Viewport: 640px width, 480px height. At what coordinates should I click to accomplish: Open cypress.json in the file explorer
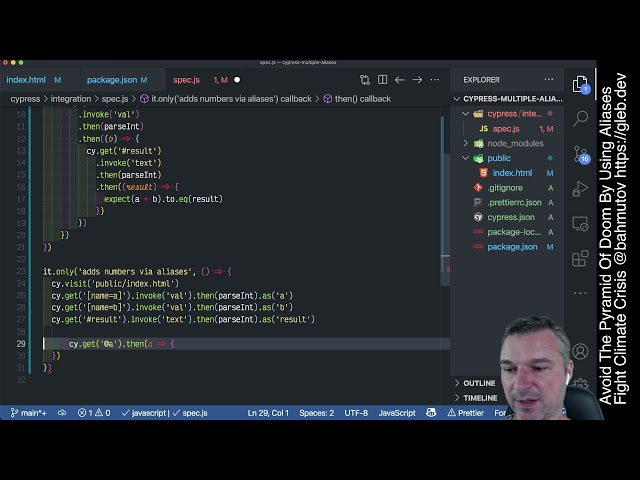pyautogui.click(x=511, y=217)
